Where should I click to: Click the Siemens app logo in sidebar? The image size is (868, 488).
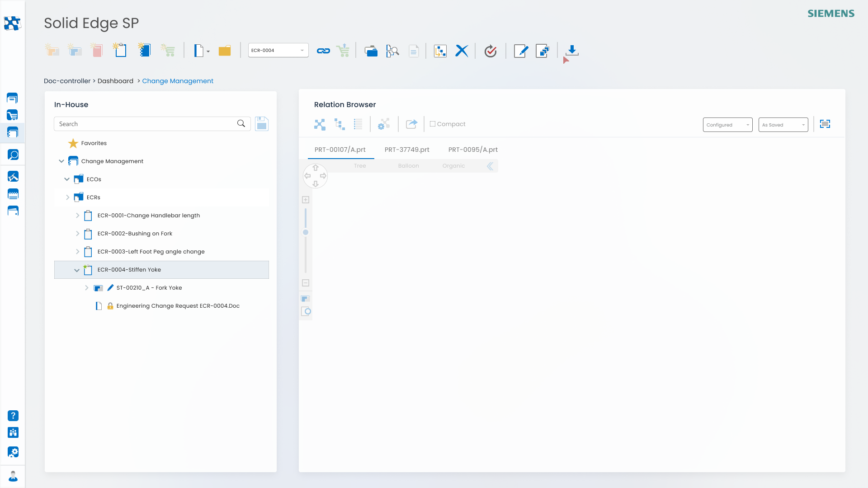(x=12, y=23)
